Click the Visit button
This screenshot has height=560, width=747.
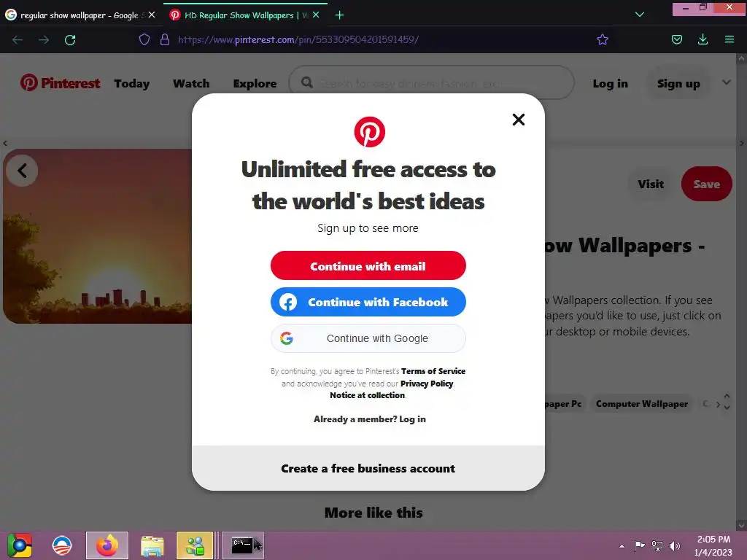(x=651, y=184)
